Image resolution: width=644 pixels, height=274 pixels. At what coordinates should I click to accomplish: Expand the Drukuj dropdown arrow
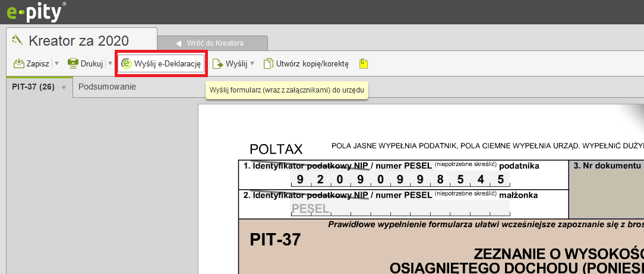[110, 63]
